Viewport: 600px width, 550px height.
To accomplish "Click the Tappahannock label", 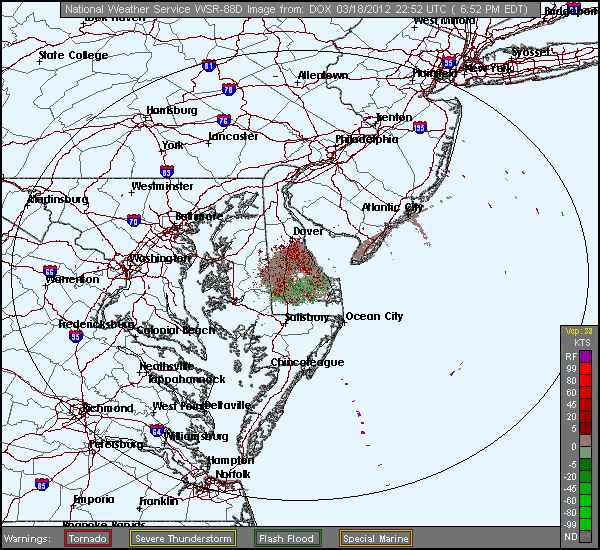I will (187, 379).
